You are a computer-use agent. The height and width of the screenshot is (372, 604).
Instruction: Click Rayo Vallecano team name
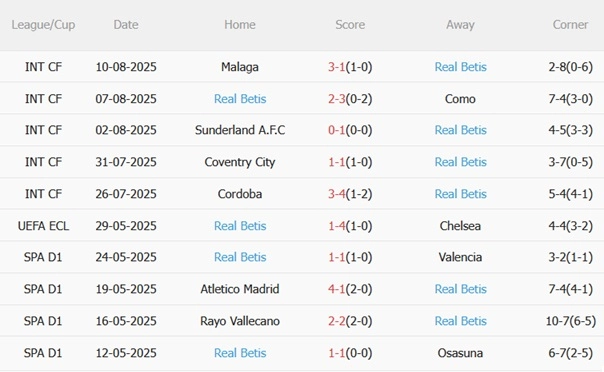[240, 321]
